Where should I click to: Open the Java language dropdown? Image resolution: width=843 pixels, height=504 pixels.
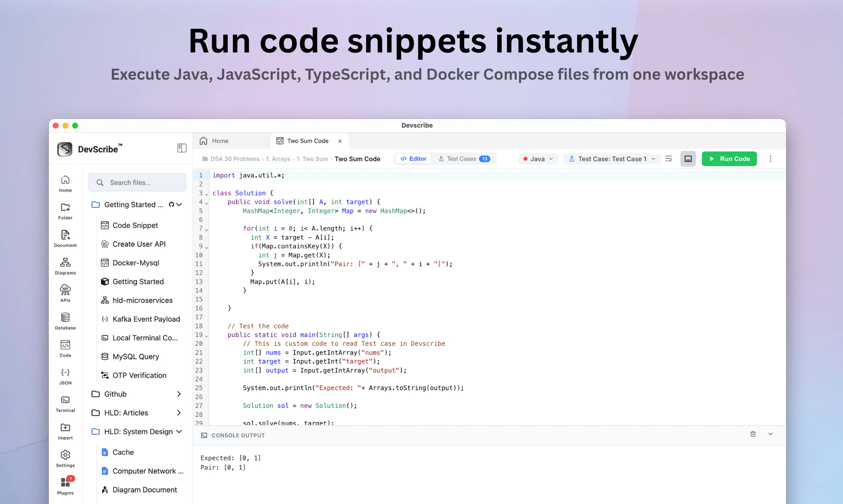click(538, 159)
